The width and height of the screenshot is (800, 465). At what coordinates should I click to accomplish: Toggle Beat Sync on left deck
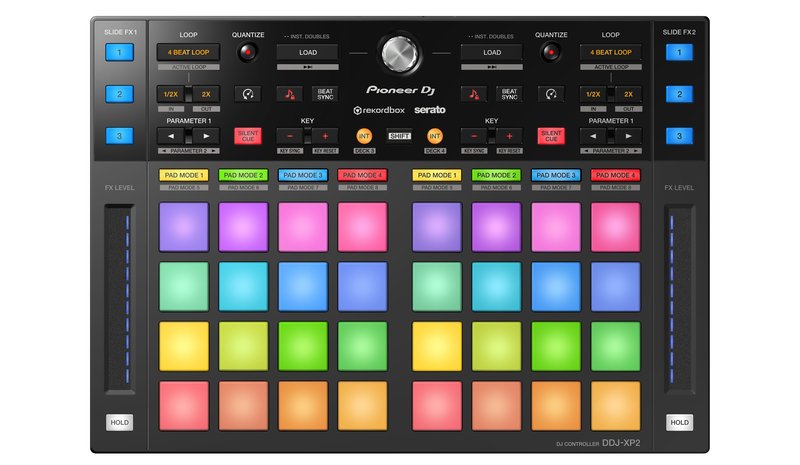tap(325, 94)
